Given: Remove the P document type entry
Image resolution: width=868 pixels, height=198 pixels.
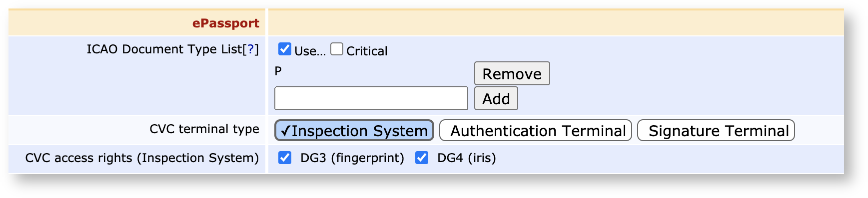Looking at the screenshot, I should coord(512,73).
